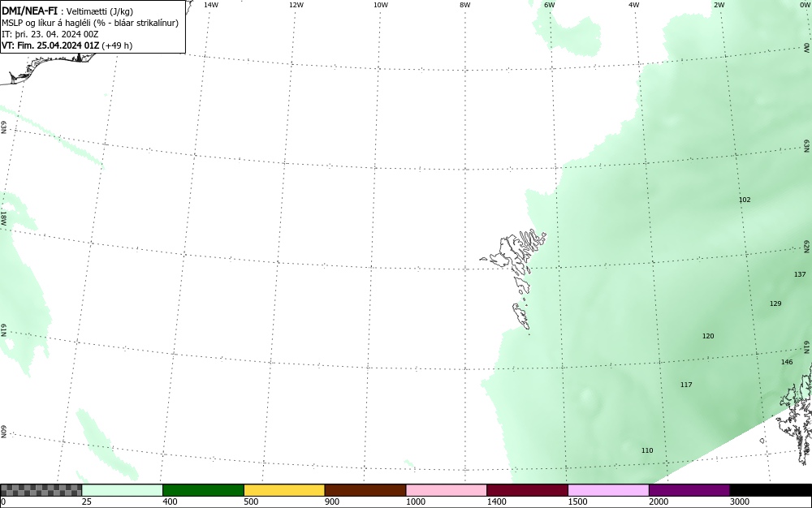Click the 63N latitude label on left edge
Viewport: 812px width, 508px height.
click(x=3, y=127)
